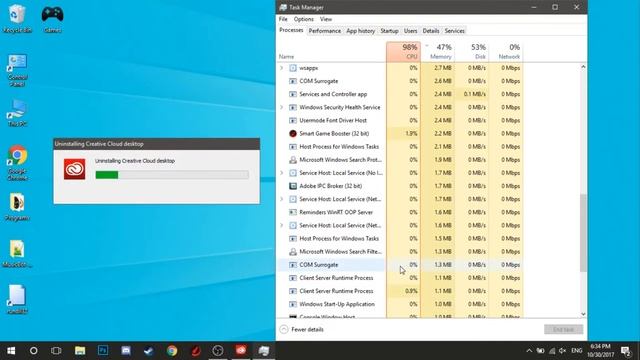Image resolution: width=640 pixels, height=360 pixels.
Task: Click the scrollbar up arrow in Task Manager
Action: click(583, 67)
